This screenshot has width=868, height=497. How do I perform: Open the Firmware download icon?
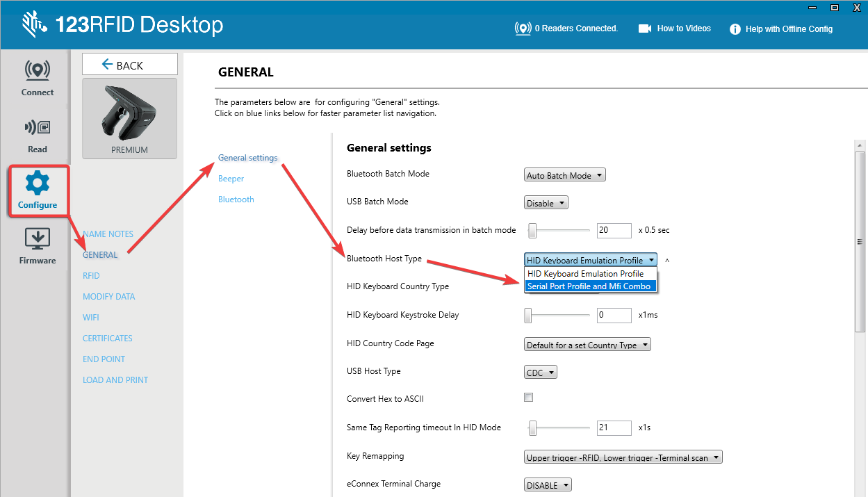37,239
